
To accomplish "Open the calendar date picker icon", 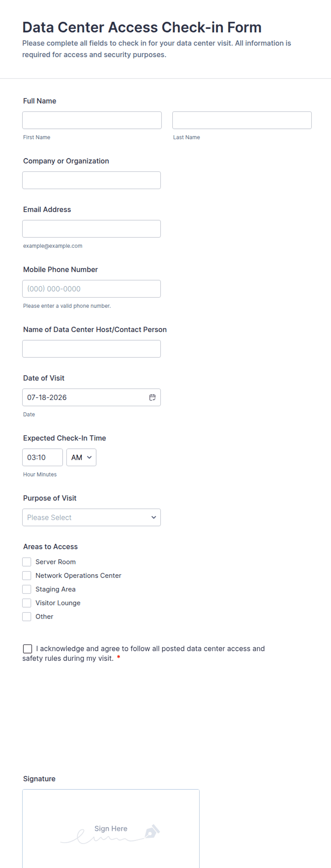I will tap(152, 397).
